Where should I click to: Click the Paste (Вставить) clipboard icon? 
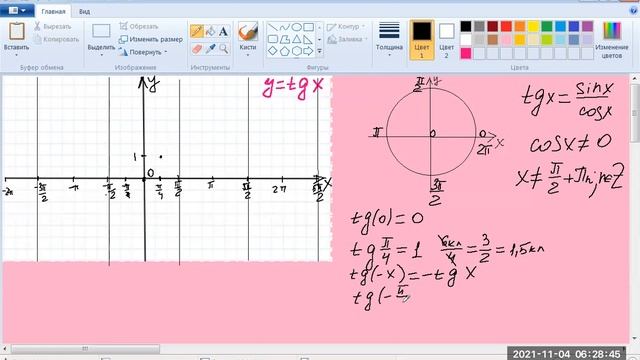pos(17,31)
